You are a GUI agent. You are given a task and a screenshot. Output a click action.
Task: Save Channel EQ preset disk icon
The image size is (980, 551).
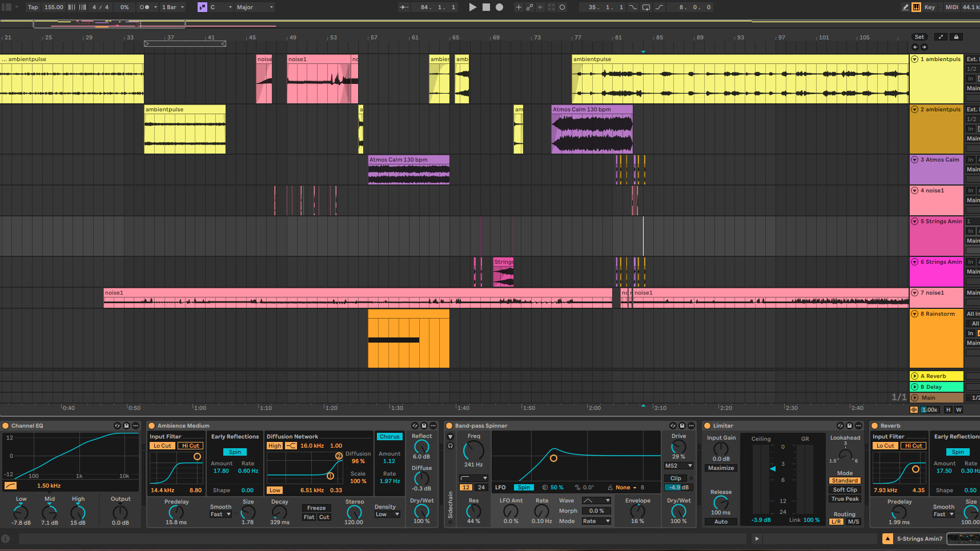tap(126, 425)
